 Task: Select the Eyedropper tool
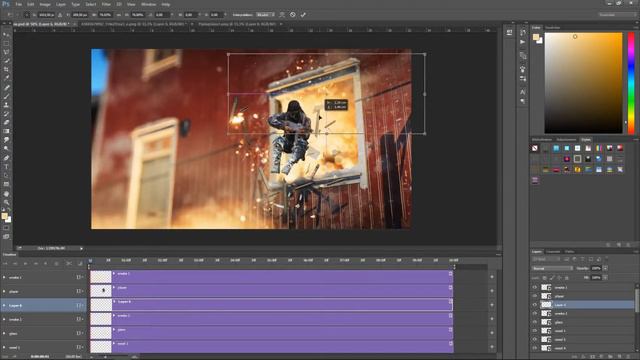[x=6, y=78]
